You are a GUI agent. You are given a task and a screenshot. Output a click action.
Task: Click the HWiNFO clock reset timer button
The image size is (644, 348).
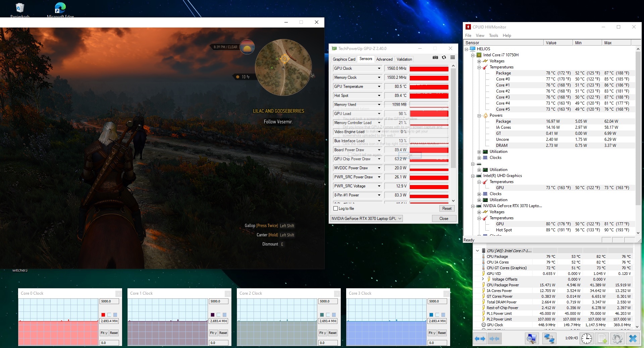(587, 339)
